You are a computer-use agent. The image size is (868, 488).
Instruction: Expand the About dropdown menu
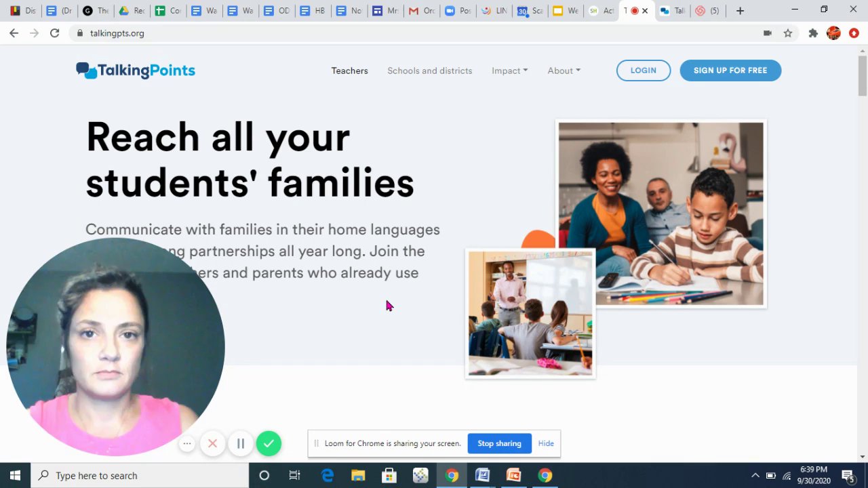point(564,70)
